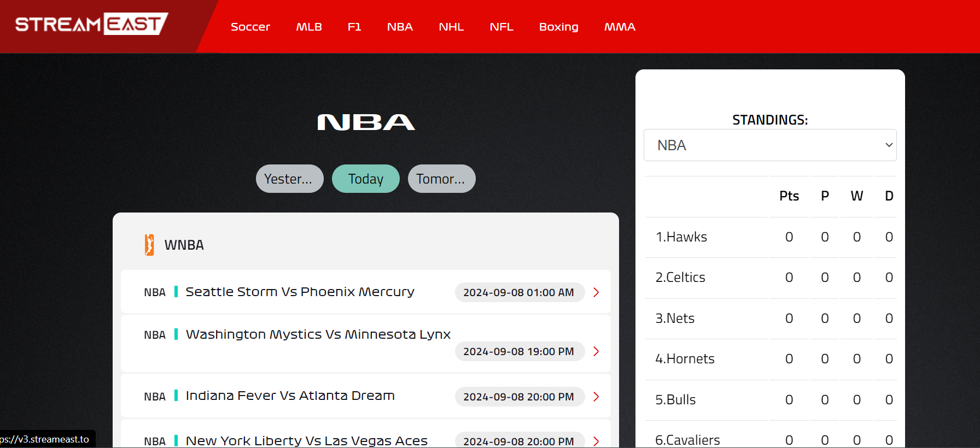Select the Today filter
Image resolution: width=980 pixels, height=448 pixels.
[366, 179]
